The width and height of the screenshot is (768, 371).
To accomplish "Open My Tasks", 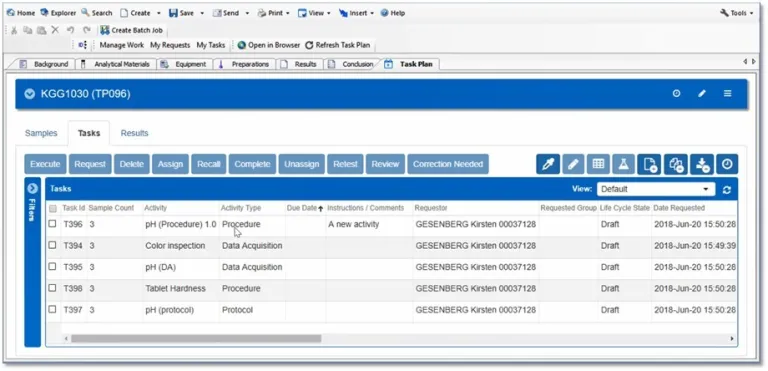I will tap(211, 45).
